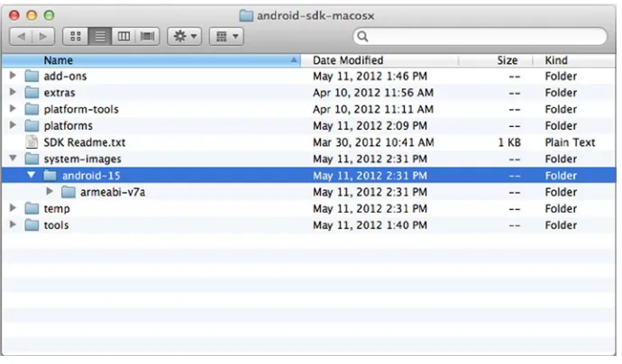Screen dimensions: 622x364
Task: Select the temp folder icon
Action: (x=32, y=209)
